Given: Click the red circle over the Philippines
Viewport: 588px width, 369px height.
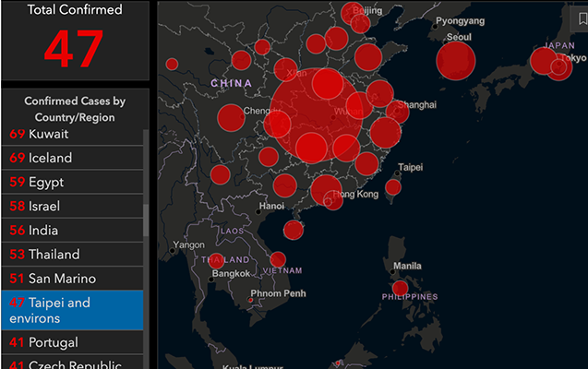Looking at the screenshot, I should 400,288.
